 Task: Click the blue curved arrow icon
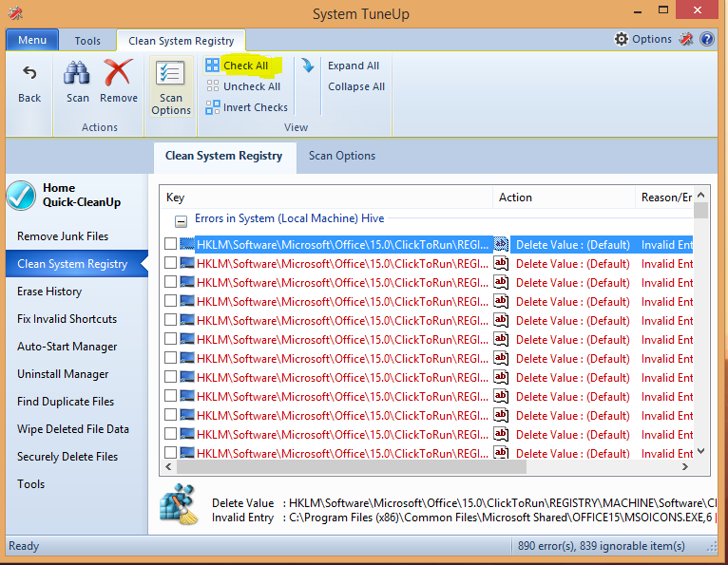pos(307,66)
